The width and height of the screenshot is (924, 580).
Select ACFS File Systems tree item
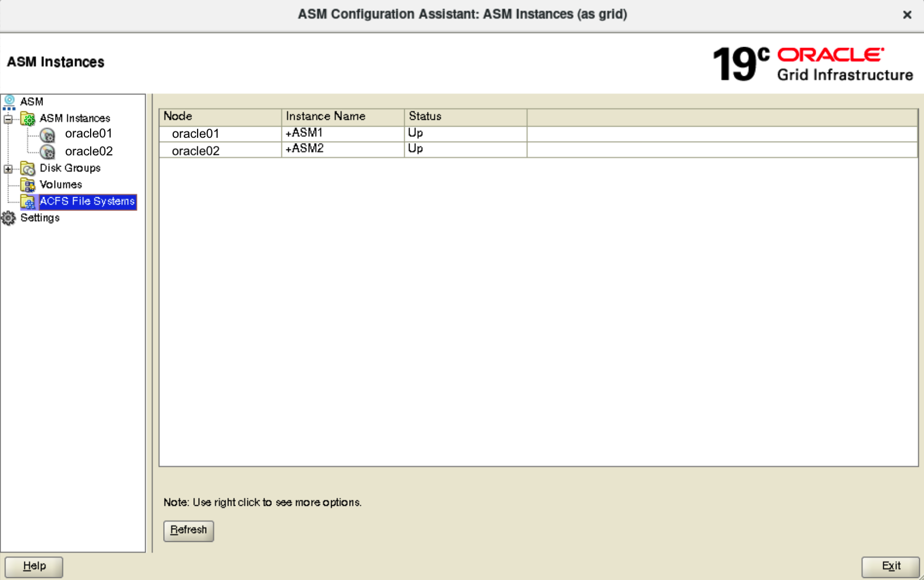[x=87, y=201]
